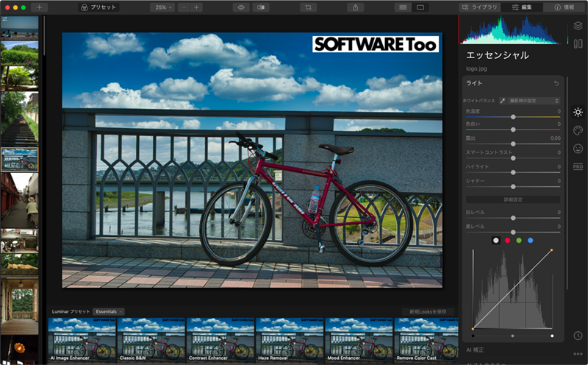Select the Essentials sun icon

[578, 112]
